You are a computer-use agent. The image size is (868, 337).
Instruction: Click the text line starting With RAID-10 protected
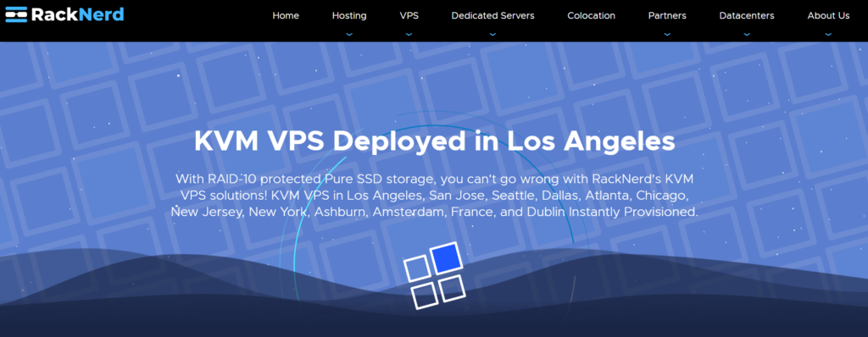[435, 180]
